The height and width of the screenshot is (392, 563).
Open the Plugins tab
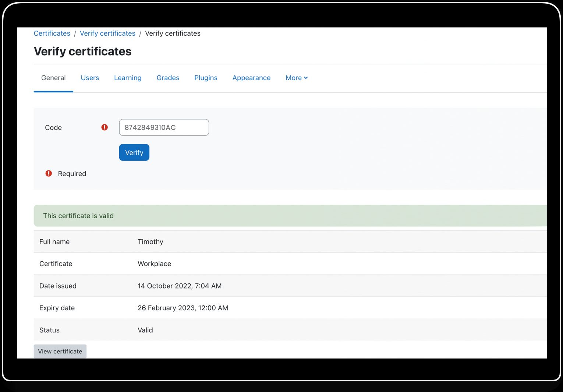point(206,78)
